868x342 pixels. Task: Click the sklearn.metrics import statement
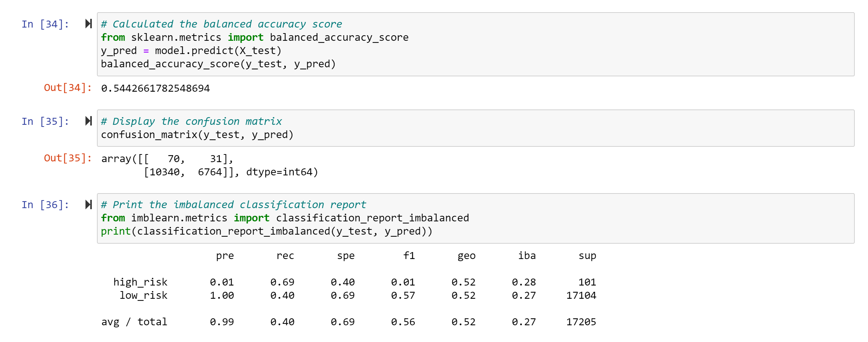point(254,37)
